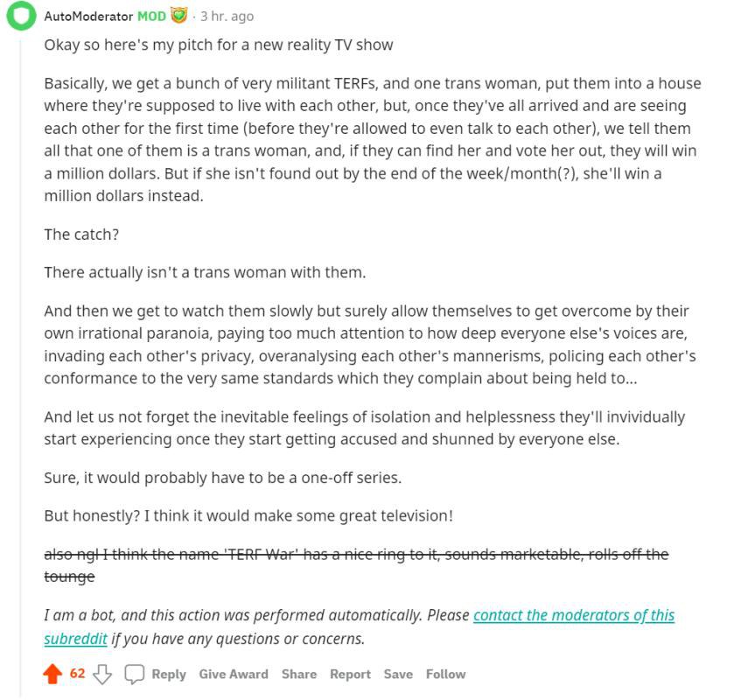Image resolution: width=741 pixels, height=700 pixels.
Task: Open the Share options
Action: point(298,674)
